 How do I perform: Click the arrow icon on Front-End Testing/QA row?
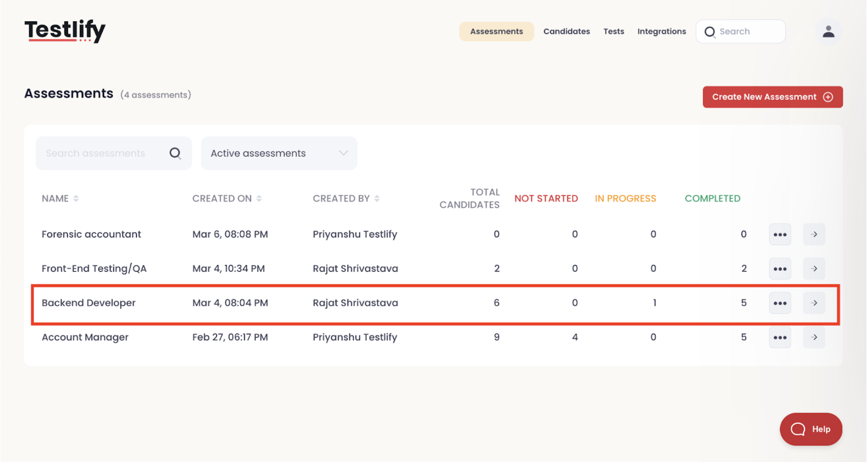point(814,268)
